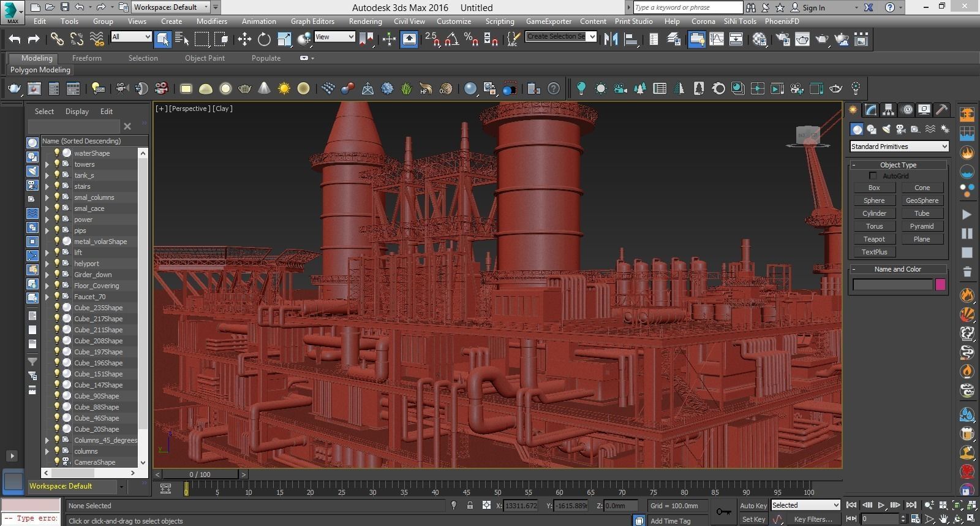Click frame 50 on the timeline

497,489
